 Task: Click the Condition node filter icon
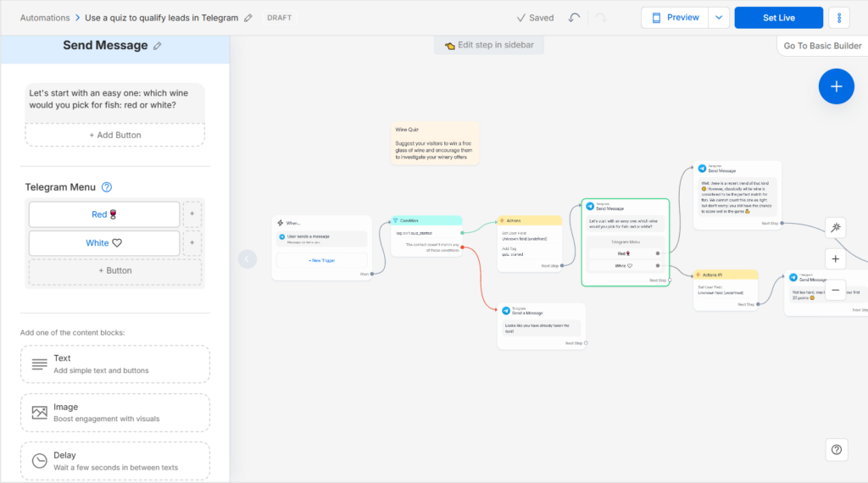coord(395,221)
